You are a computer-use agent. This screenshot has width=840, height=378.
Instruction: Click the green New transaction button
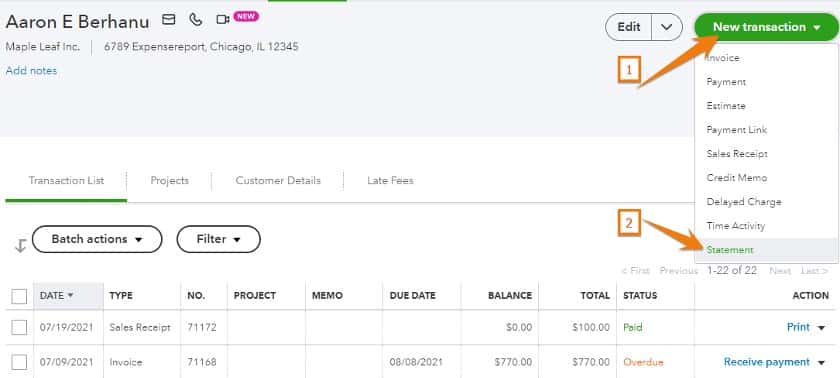[767, 27]
